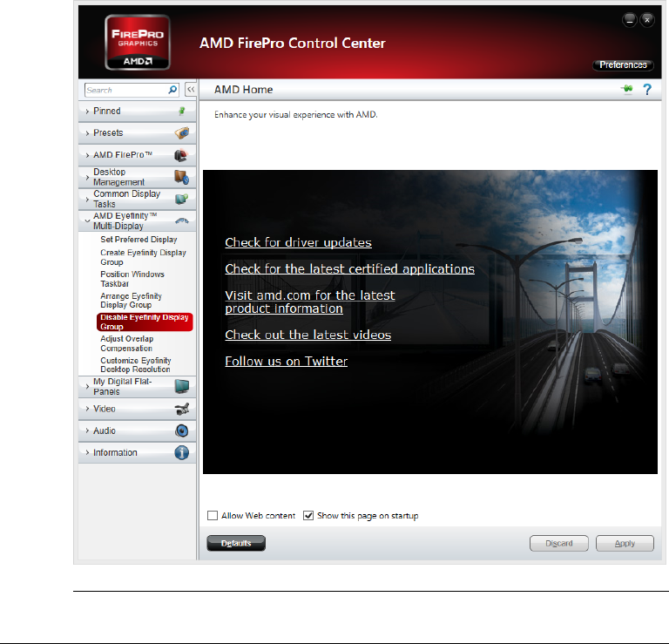
Task: Collapse the sidebar with the double-chevron button
Action: coord(191,90)
